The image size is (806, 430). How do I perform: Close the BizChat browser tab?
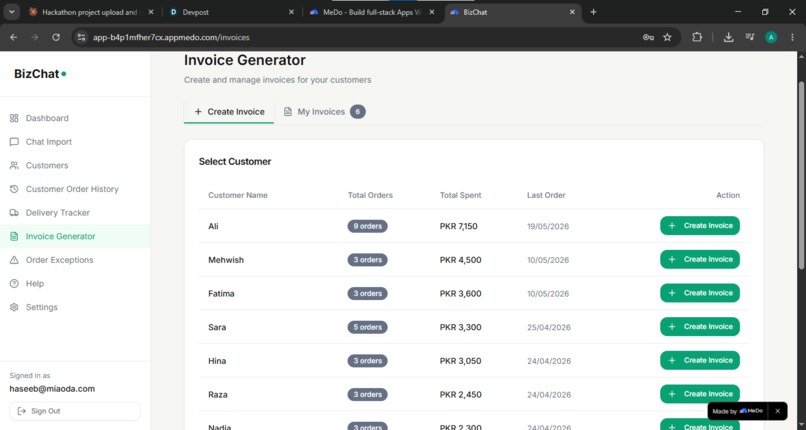point(572,12)
